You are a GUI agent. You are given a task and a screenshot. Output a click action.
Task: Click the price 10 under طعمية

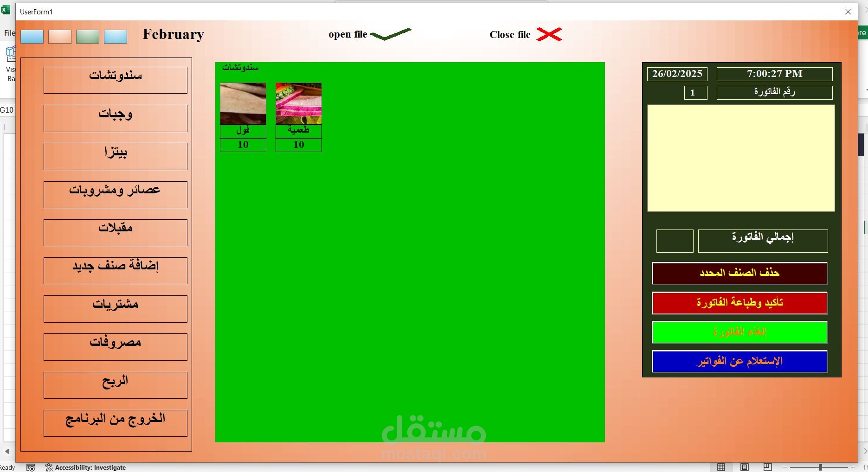299,145
